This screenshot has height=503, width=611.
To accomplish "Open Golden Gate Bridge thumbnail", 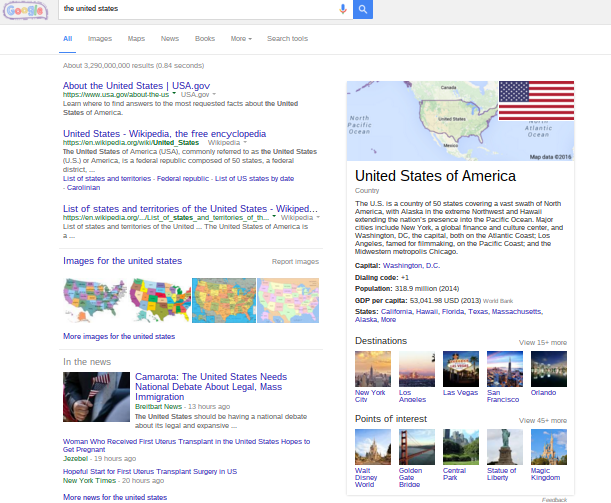I will tap(417, 447).
